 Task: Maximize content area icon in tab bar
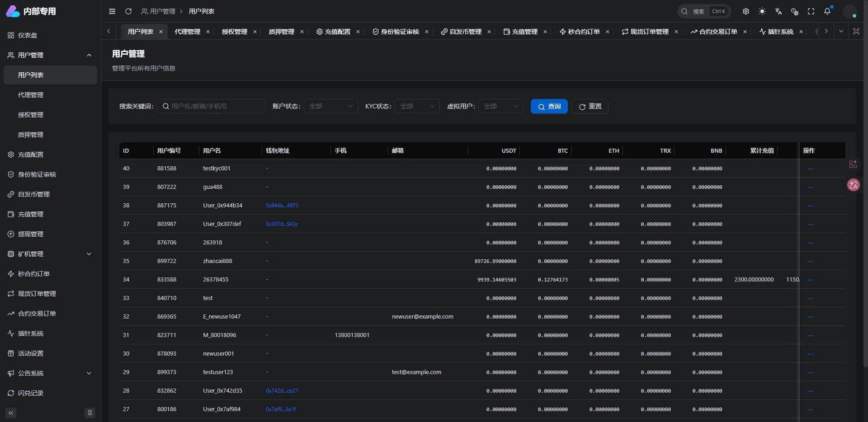856,31
